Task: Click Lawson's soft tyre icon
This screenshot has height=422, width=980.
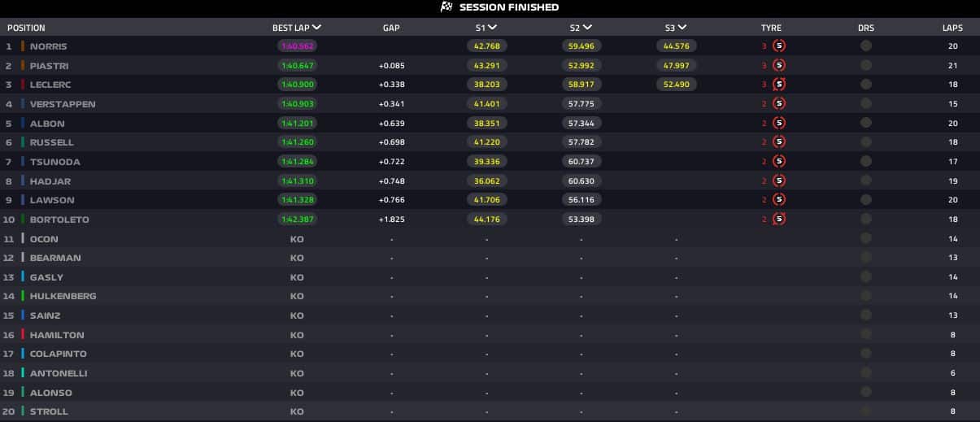Action: [x=779, y=200]
